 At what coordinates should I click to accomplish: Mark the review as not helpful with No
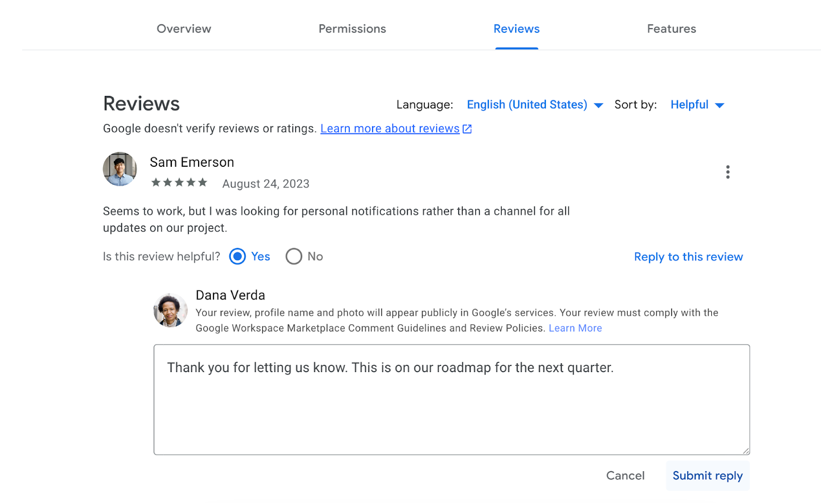coord(294,256)
